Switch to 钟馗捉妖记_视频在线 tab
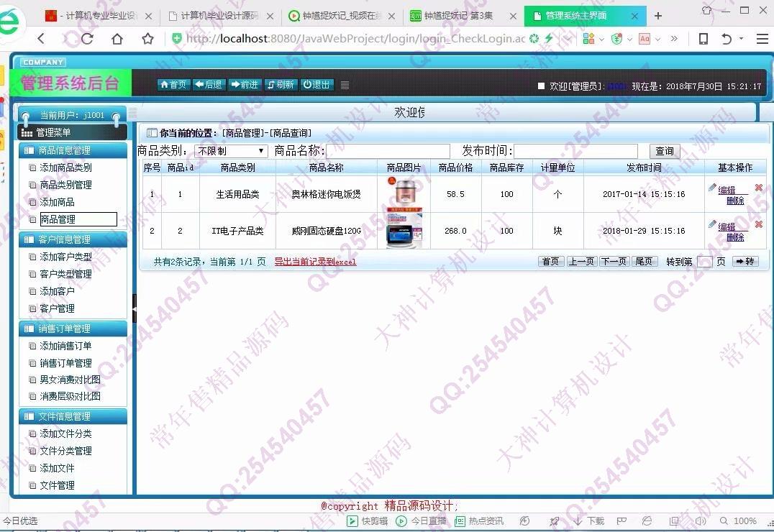 [x=341, y=16]
